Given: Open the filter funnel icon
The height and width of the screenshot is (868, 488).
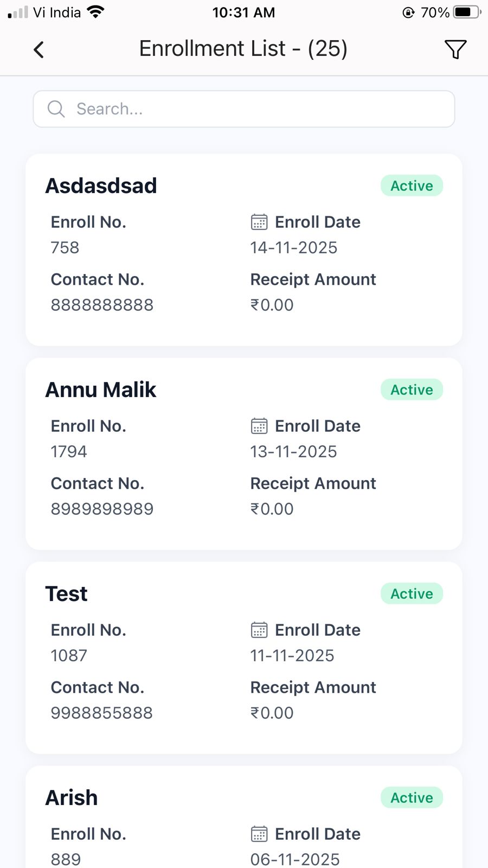Looking at the screenshot, I should tap(455, 49).
